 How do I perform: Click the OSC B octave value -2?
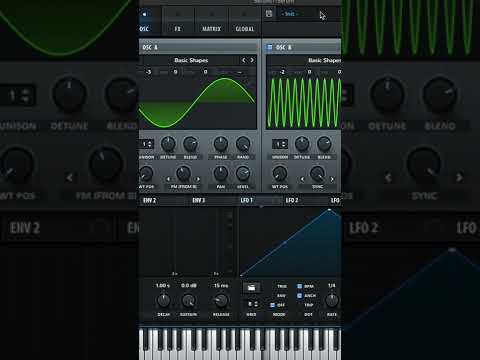point(282,72)
